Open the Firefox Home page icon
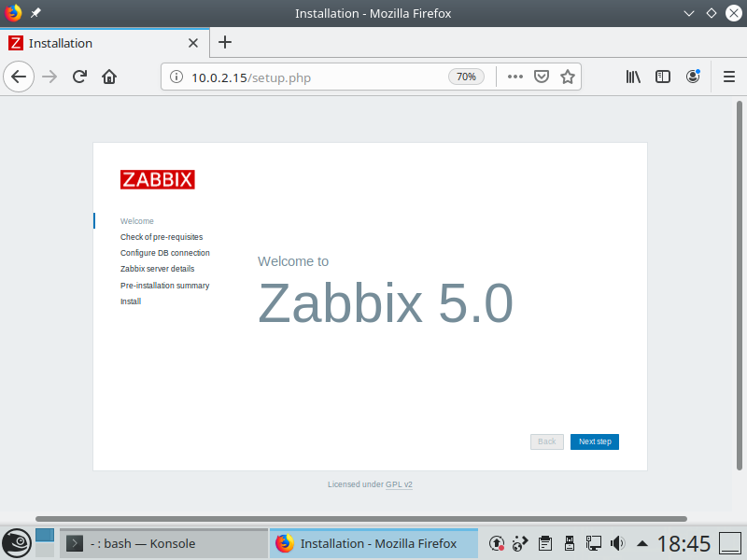 pyautogui.click(x=109, y=77)
